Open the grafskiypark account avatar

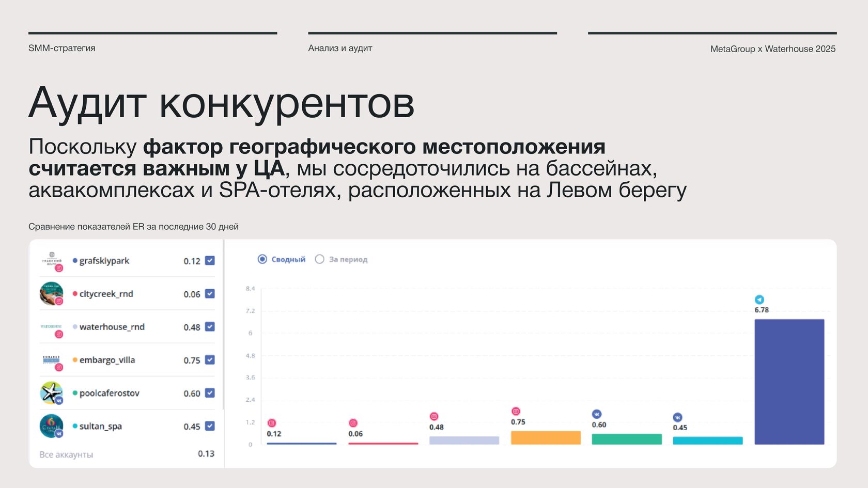tap(52, 260)
